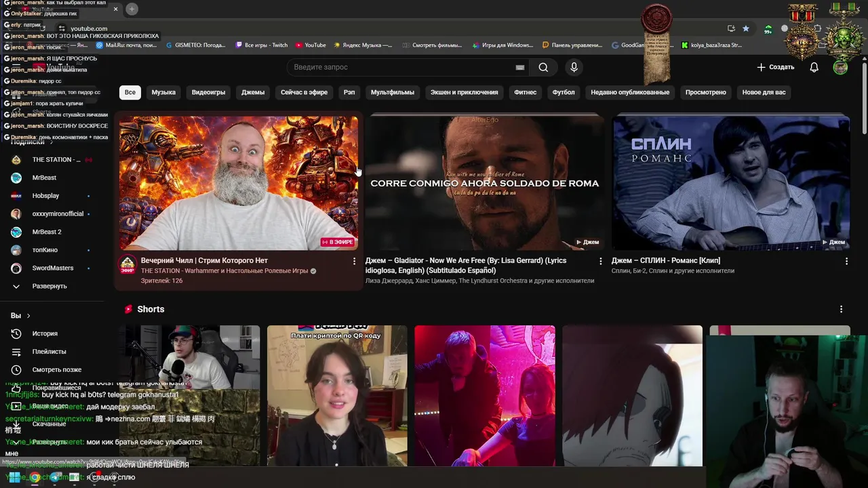Viewport: 868px width, 488px height.
Task: Select the Экшен и приключения chip
Action: [x=465, y=92]
